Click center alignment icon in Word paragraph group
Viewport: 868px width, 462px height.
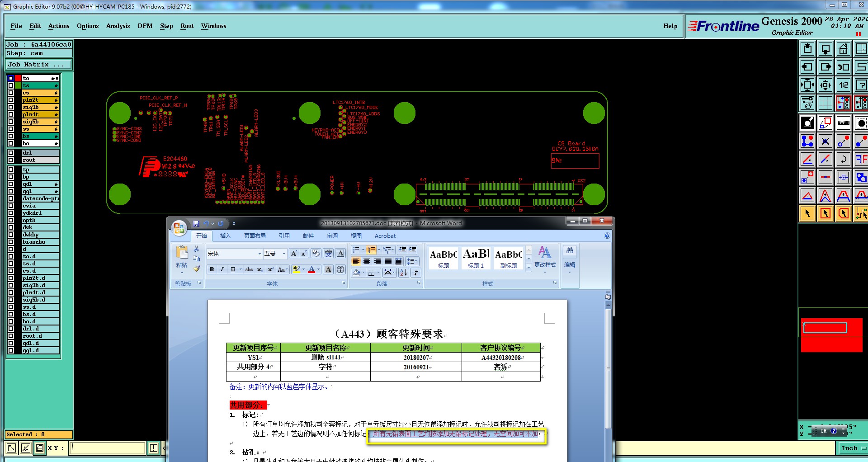pos(367,261)
